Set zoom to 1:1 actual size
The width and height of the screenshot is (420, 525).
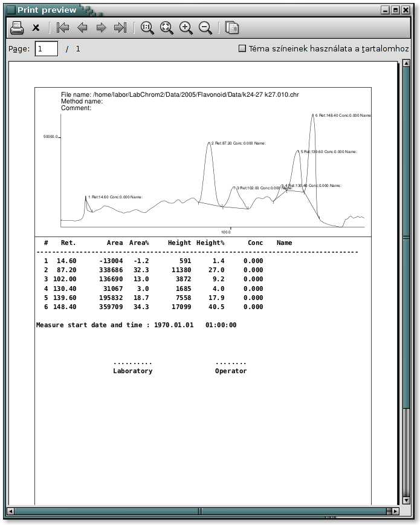pos(147,27)
